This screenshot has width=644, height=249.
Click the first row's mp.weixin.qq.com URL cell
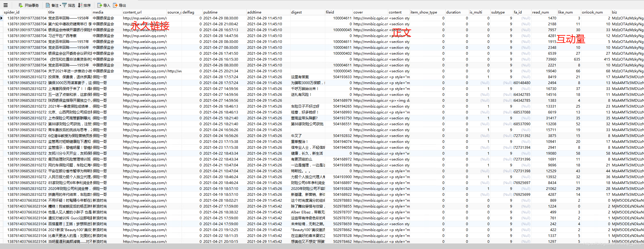144,18
